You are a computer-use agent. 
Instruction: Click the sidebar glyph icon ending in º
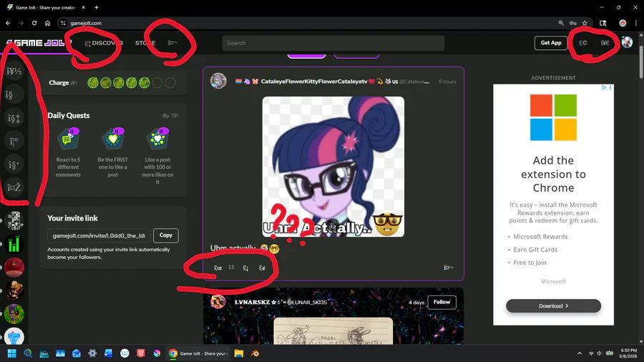pos(14,142)
